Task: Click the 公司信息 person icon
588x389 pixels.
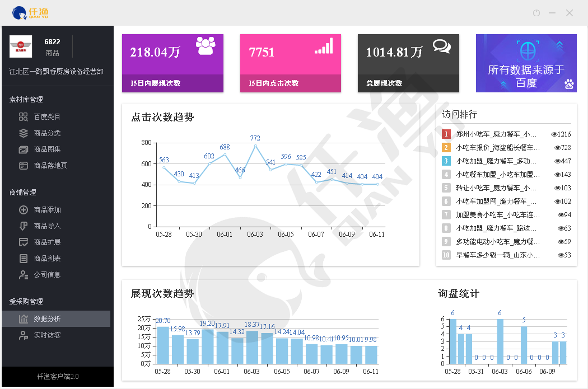Action: (x=24, y=275)
